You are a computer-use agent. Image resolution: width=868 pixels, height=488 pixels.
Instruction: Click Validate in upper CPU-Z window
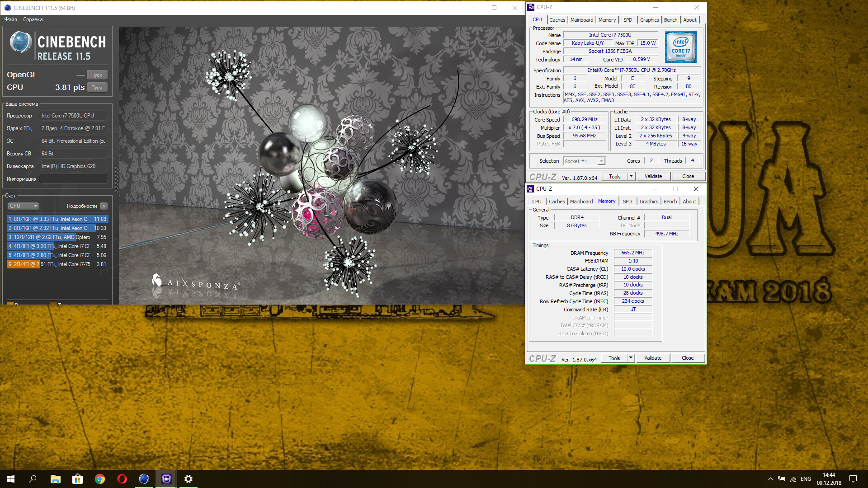(653, 176)
